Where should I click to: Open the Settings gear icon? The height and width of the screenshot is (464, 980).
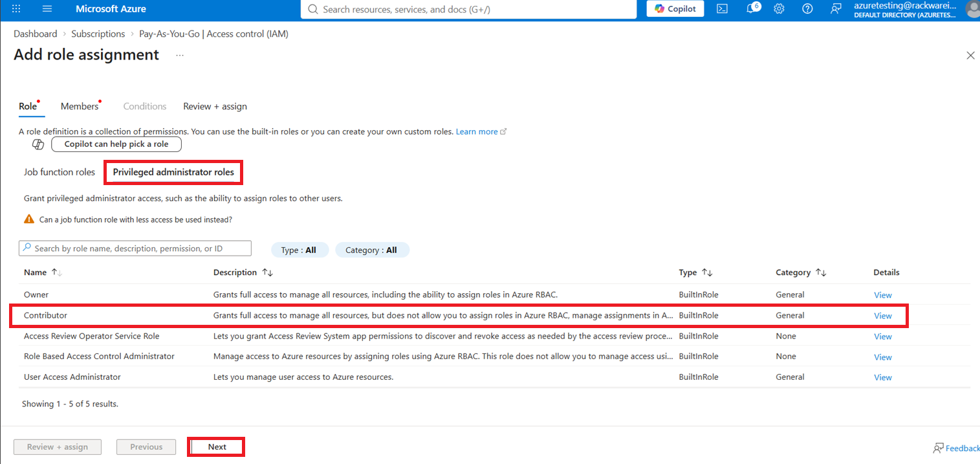click(x=779, y=9)
